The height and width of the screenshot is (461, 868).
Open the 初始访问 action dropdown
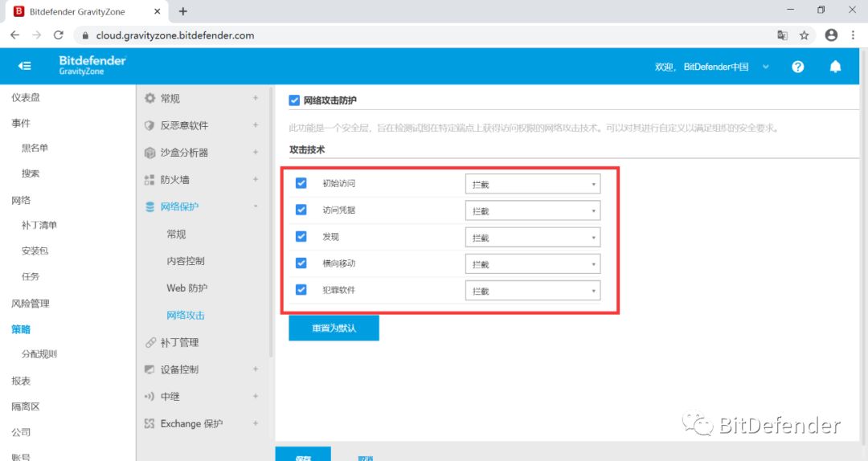[533, 184]
